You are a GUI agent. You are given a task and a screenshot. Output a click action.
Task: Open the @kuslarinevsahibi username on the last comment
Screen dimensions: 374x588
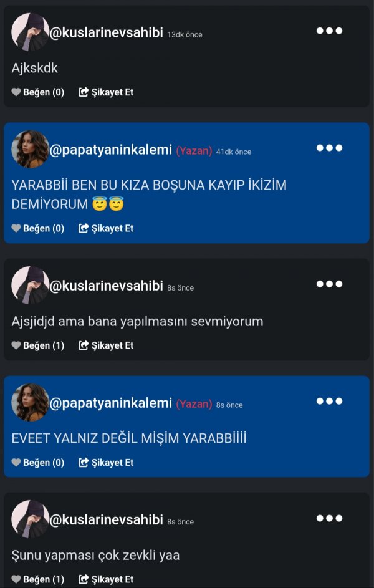[107, 520]
